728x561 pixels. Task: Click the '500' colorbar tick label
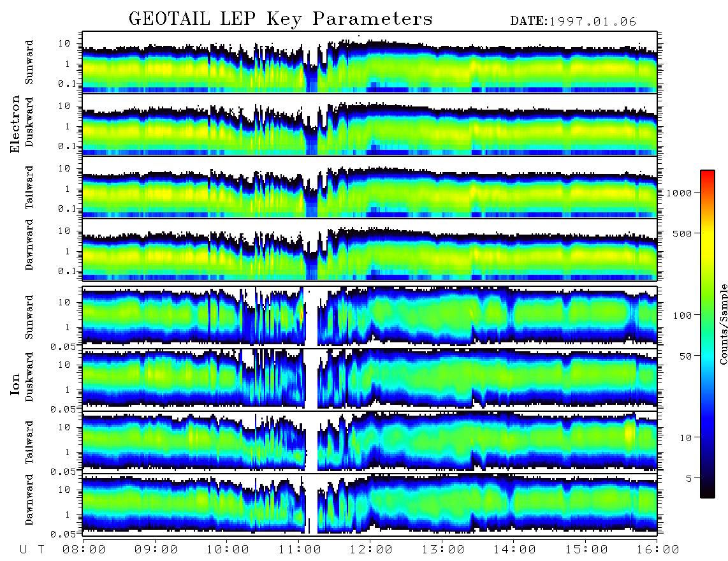tap(682, 233)
